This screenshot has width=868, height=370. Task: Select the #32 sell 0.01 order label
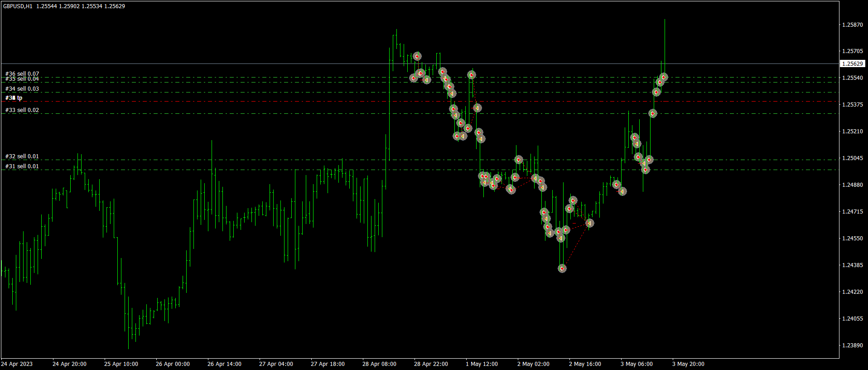point(22,156)
